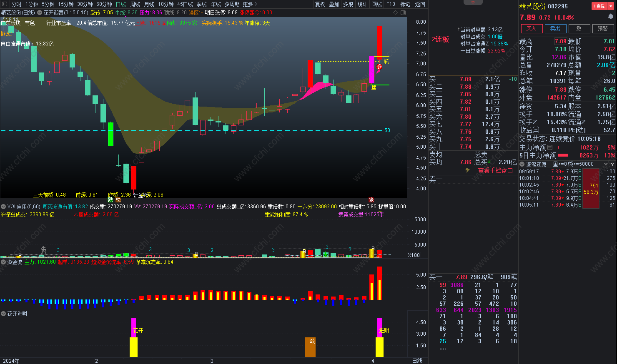Image resolution: width=617 pixels, height=364 pixels.
Task: Select the 45日线 period tab
Action: tap(185, 4)
